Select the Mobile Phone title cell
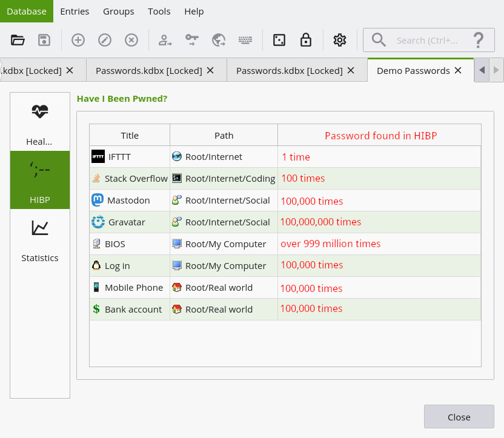504x438 pixels. [x=130, y=288]
